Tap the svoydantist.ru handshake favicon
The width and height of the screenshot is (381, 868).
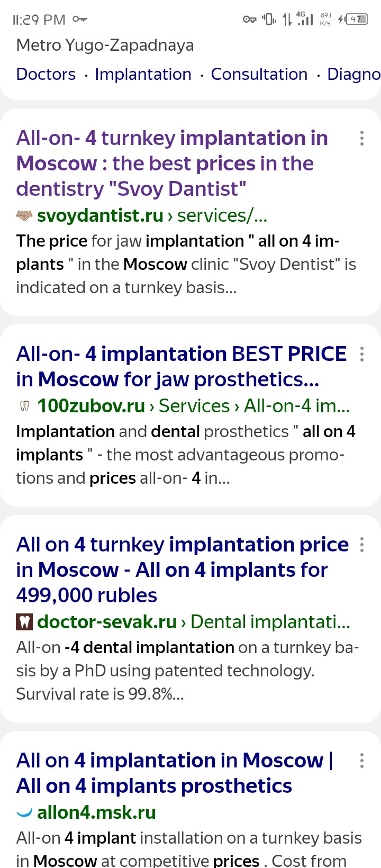coord(24,216)
